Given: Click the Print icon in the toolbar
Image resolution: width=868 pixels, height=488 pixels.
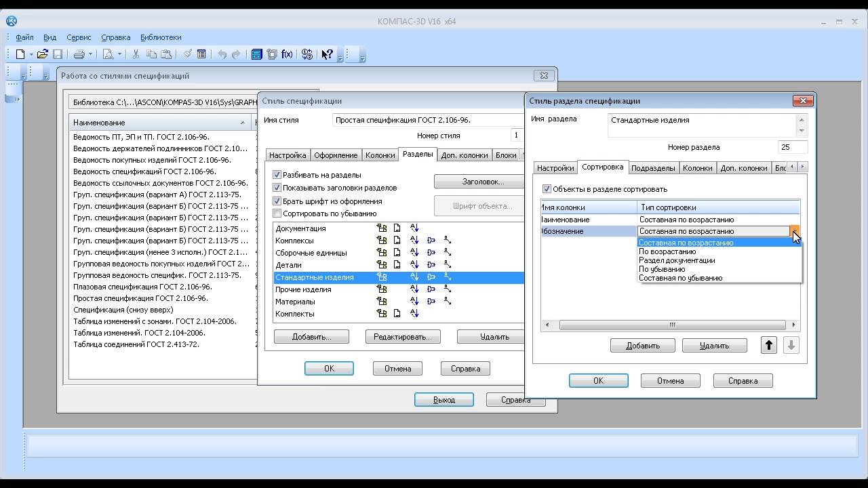Looking at the screenshot, I should coord(79,54).
